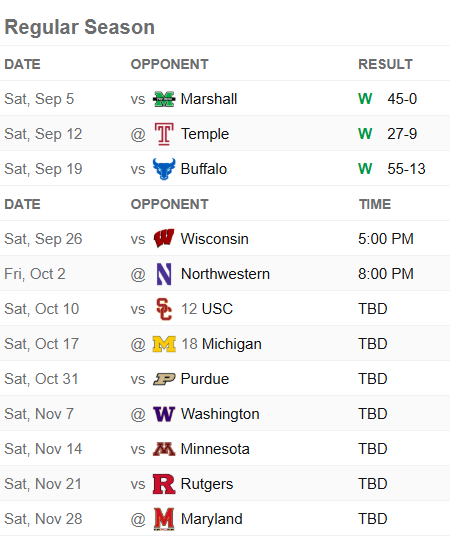Open the Northwestern team link

(226, 274)
